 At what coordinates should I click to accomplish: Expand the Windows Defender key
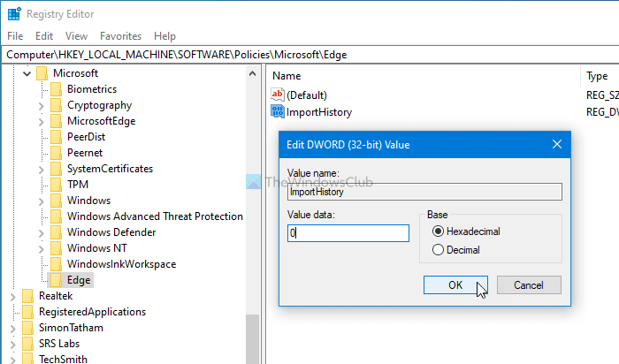(x=41, y=233)
